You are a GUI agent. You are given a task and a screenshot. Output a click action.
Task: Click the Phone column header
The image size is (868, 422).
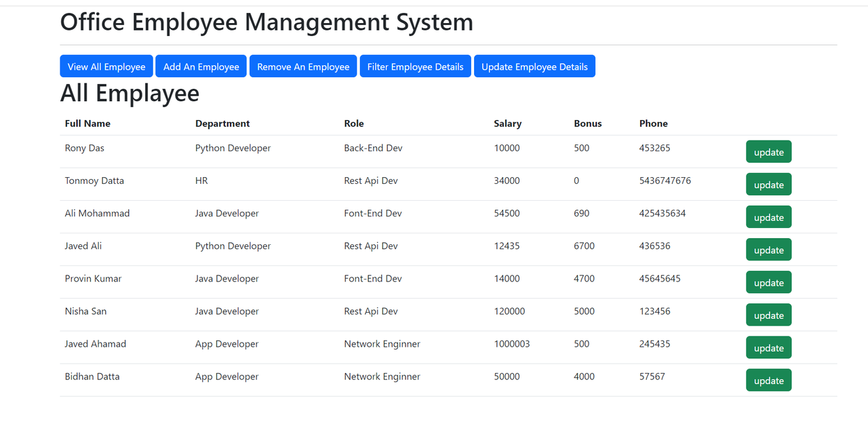point(653,123)
